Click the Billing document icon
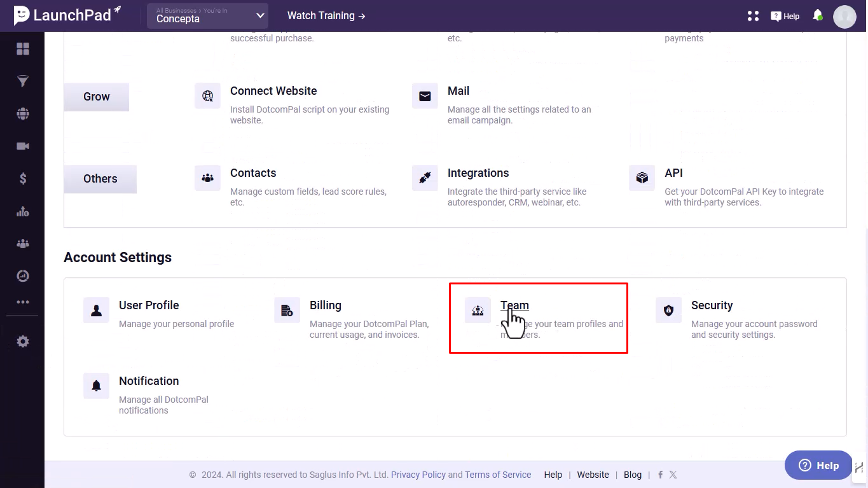This screenshot has width=868, height=488. tap(287, 310)
